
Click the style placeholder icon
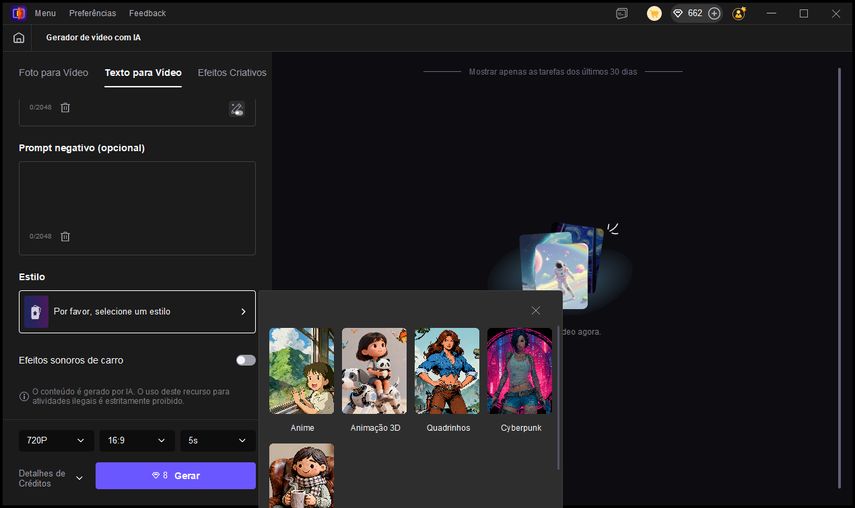pos(36,312)
